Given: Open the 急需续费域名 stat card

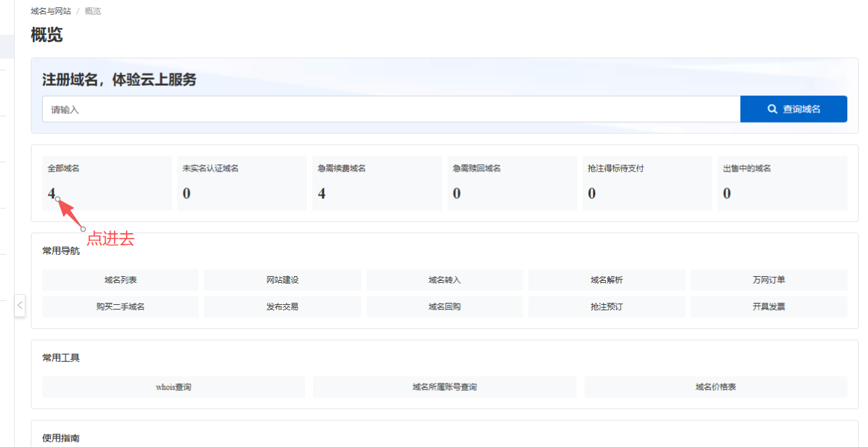Looking at the screenshot, I should click(377, 183).
